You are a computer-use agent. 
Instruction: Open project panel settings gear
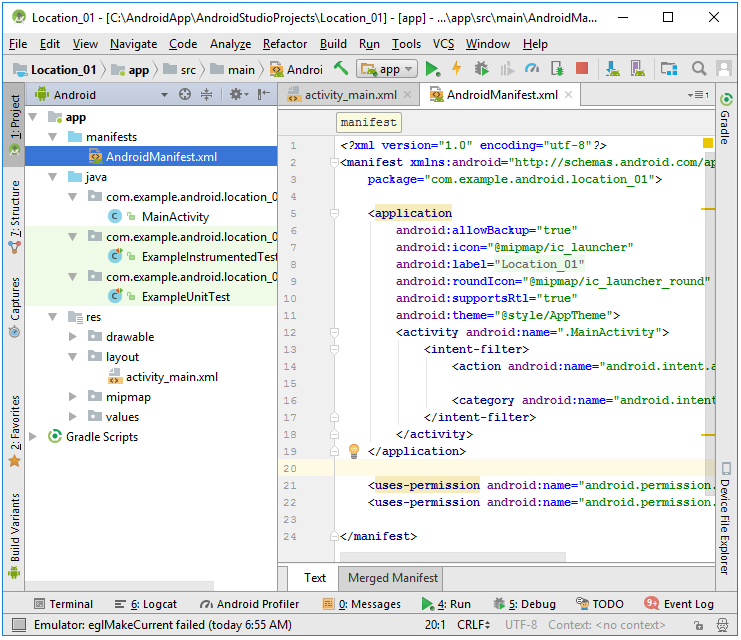pos(238,95)
